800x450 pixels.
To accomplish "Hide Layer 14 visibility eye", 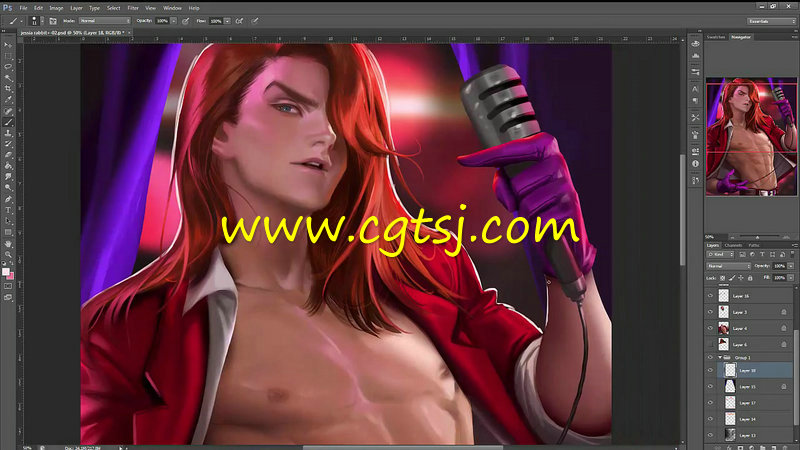I will click(710, 419).
